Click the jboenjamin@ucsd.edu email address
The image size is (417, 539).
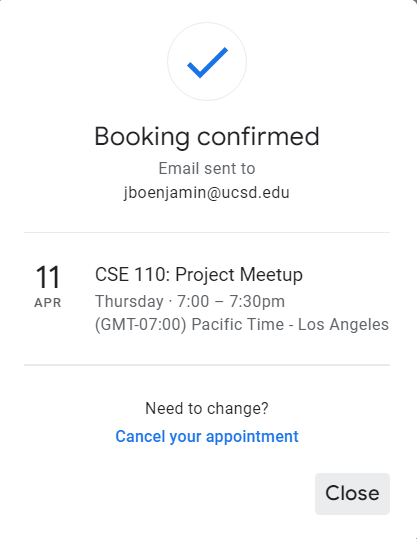point(207,192)
